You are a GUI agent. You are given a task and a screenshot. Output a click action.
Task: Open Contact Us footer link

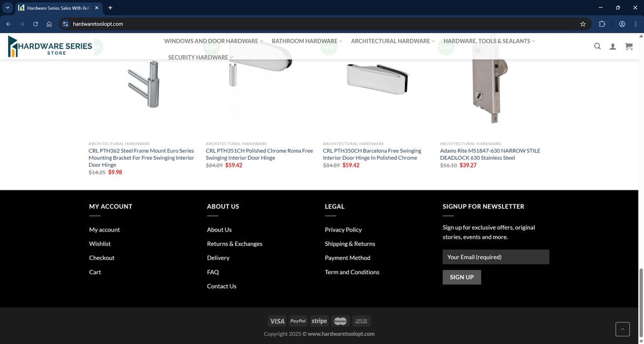tap(222, 286)
